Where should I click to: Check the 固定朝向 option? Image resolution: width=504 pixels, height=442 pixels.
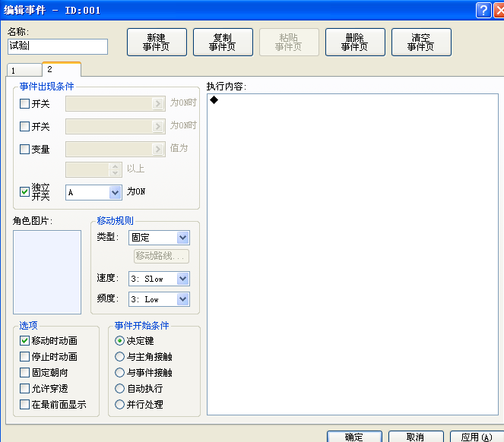24,373
